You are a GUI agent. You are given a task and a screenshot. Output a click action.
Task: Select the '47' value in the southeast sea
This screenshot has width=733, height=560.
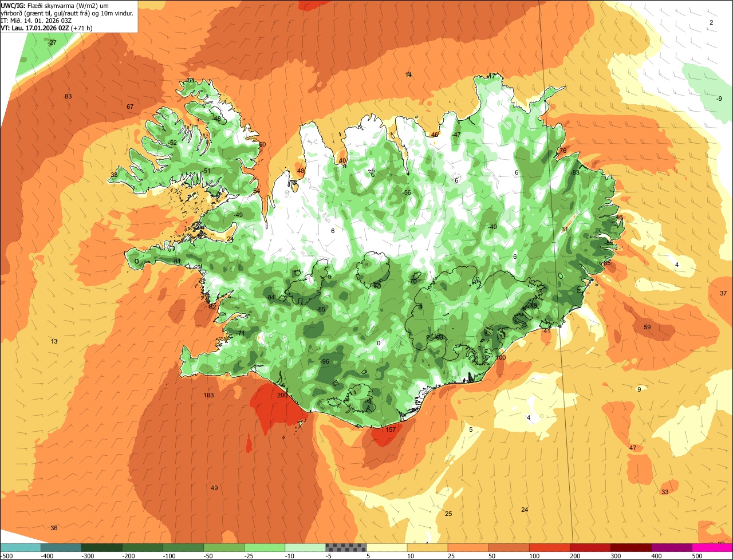pyautogui.click(x=633, y=448)
